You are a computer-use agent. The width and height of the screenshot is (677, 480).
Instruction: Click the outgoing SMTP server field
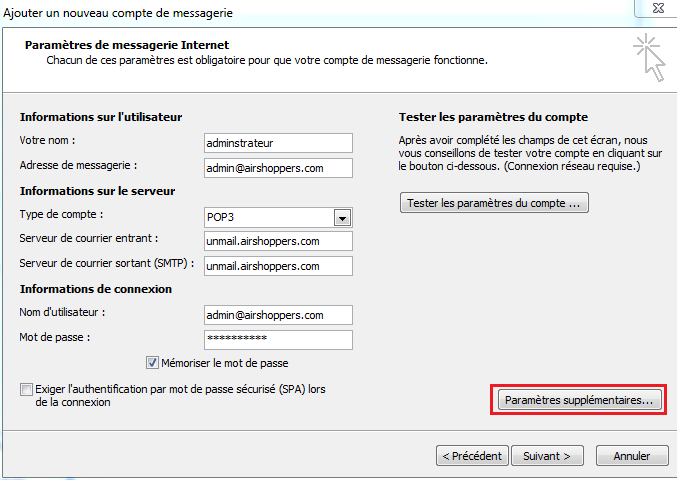click(x=278, y=266)
